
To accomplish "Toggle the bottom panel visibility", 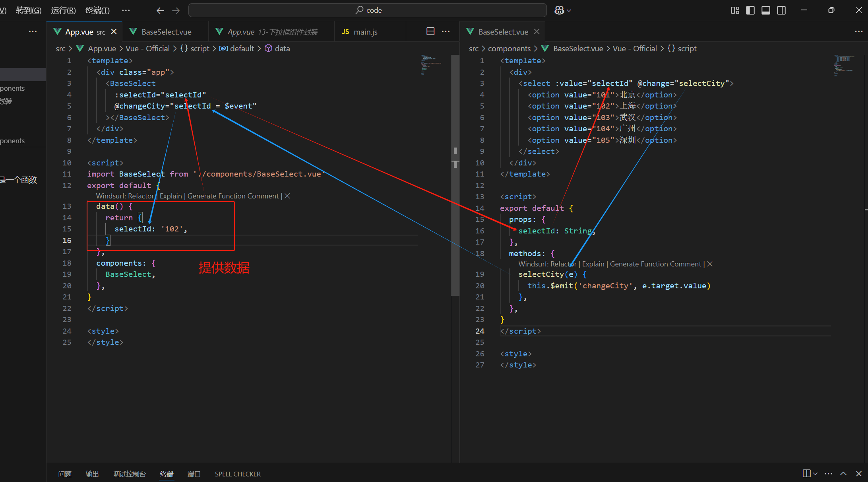I will tap(766, 10).
